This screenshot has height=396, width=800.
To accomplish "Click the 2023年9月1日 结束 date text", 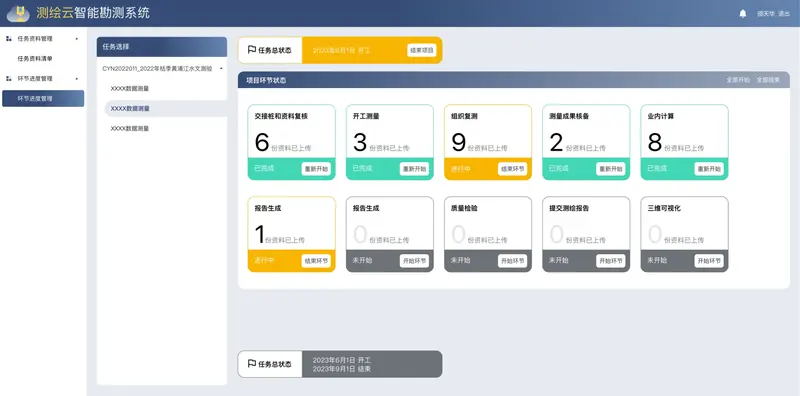I will coord(342,368).
